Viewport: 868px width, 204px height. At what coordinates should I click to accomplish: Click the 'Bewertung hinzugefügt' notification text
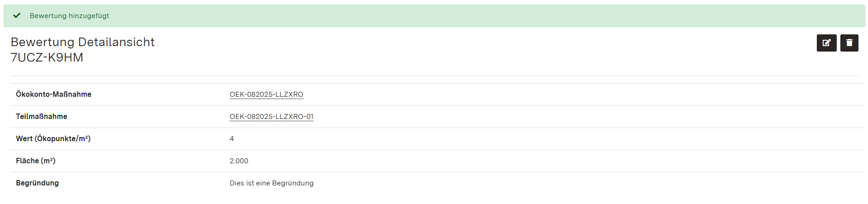69,16
